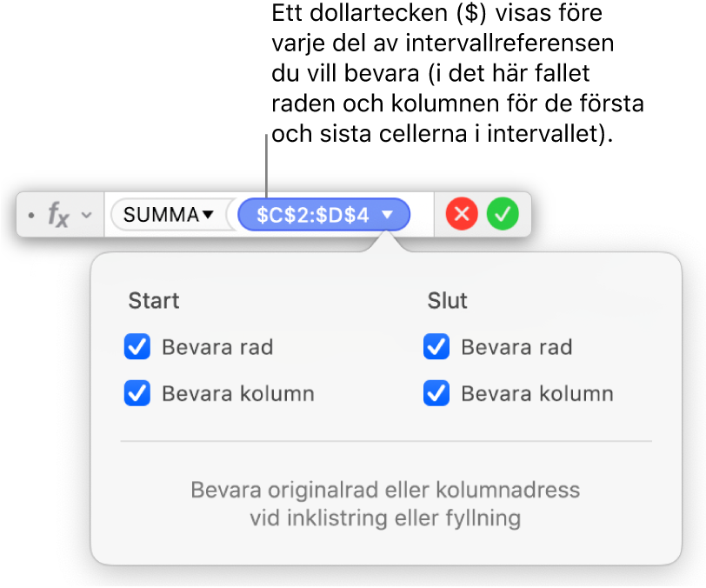Select the $C$2:$D$4 range reference text
The width and height of the screenshot is (706, 588).
coord(313,215)
